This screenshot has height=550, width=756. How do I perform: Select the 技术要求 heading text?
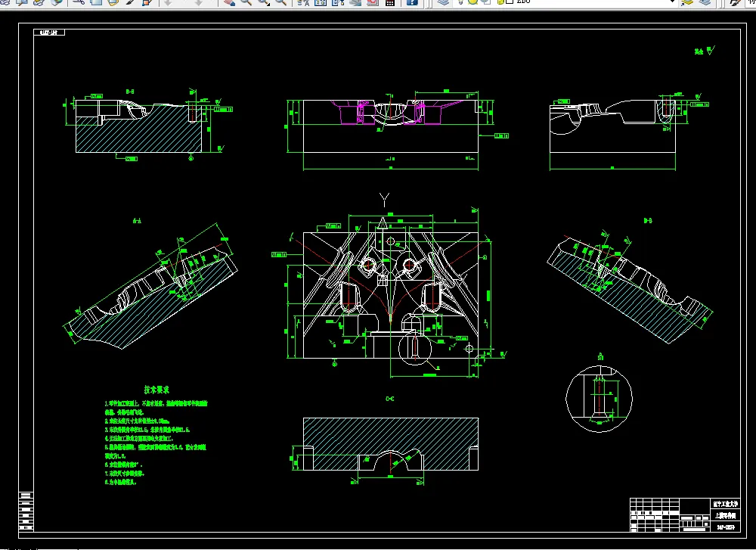156,390
